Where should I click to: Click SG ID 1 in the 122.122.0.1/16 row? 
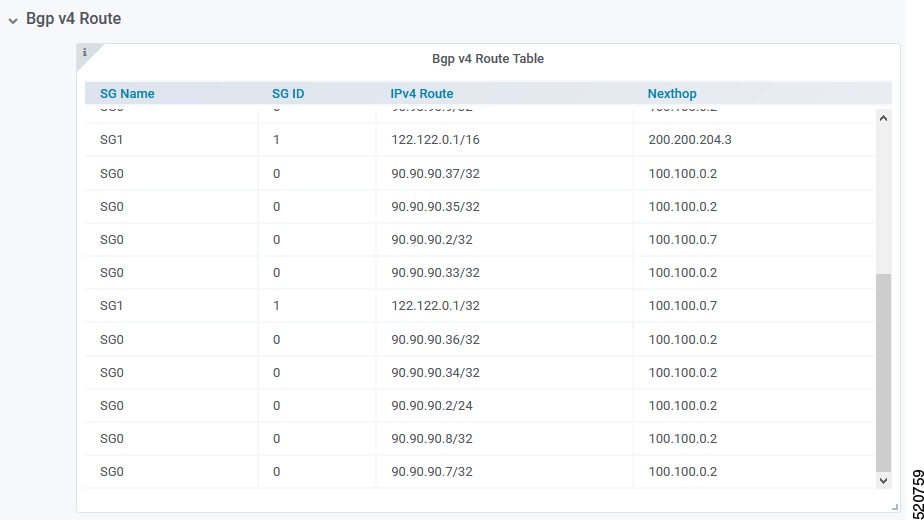(276, 140)
